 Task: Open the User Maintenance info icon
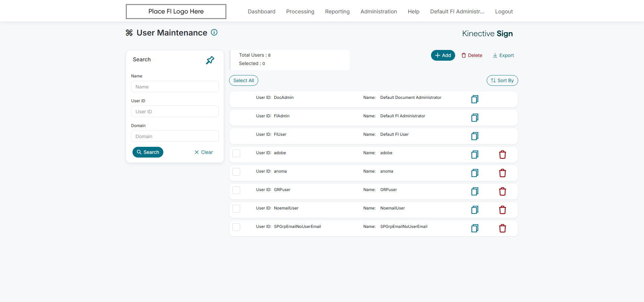(214, 33)
